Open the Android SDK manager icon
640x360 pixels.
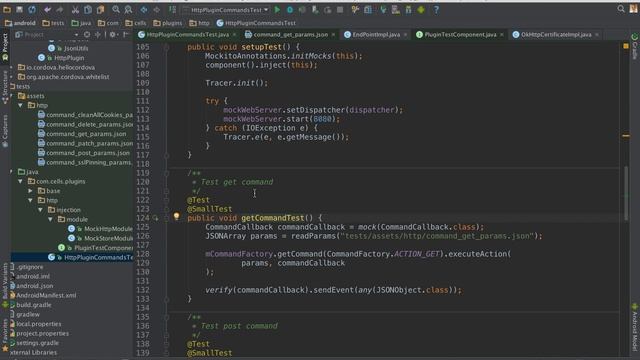tap(408, 9)
